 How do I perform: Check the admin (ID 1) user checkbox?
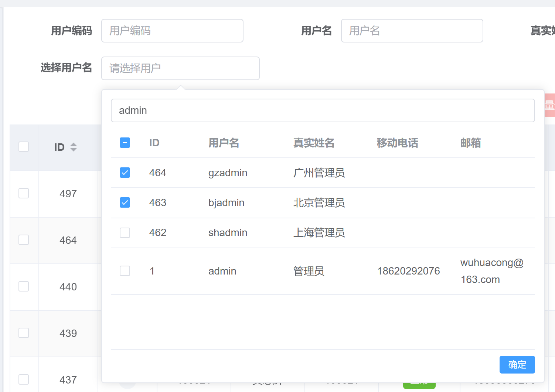point(125,270)
